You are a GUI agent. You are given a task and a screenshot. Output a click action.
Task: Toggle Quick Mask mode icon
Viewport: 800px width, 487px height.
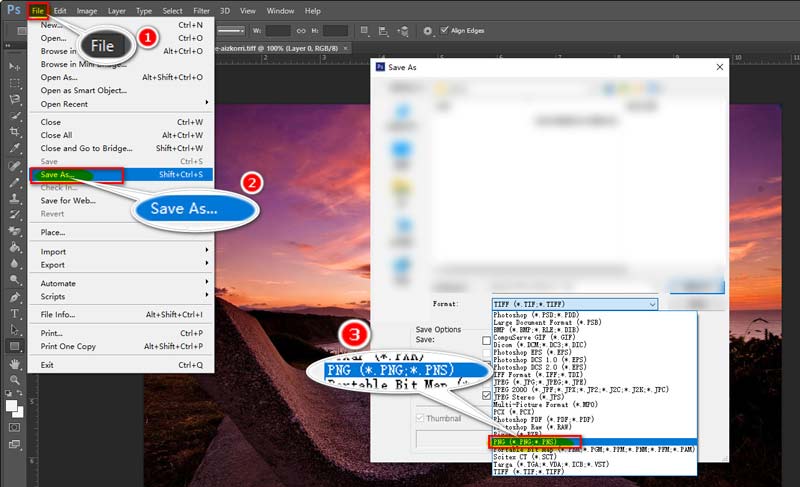pyautogui.click(x=14, y=427)
